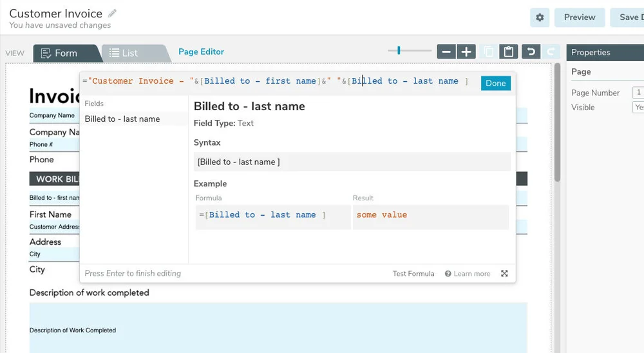Click Done to finish formula editing
This screenshot has height=353, width=644.
click(x=496, y=83)
